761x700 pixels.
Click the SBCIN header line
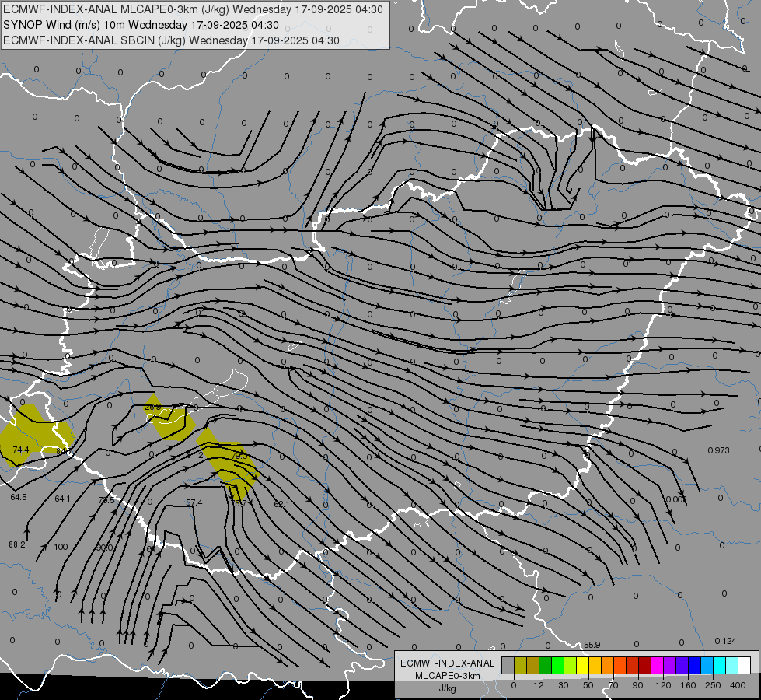pyautogui.click(x=171, y=40)
